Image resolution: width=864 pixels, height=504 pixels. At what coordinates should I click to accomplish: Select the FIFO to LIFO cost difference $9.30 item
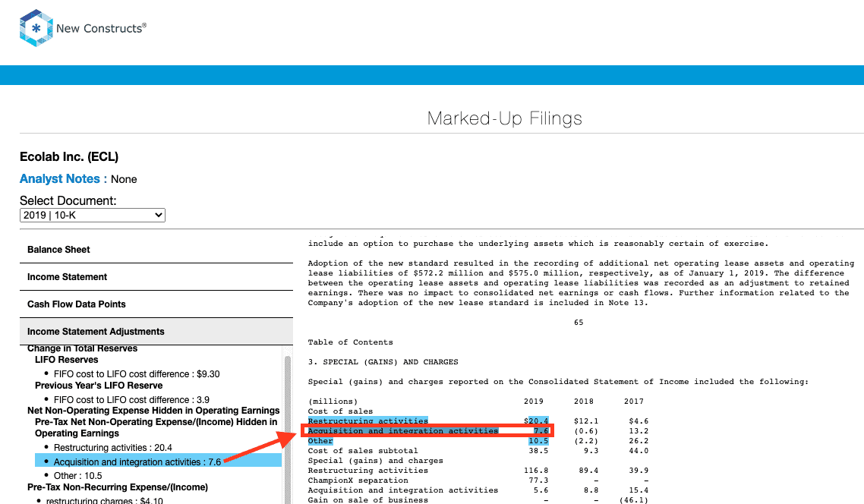click(137, 374)
